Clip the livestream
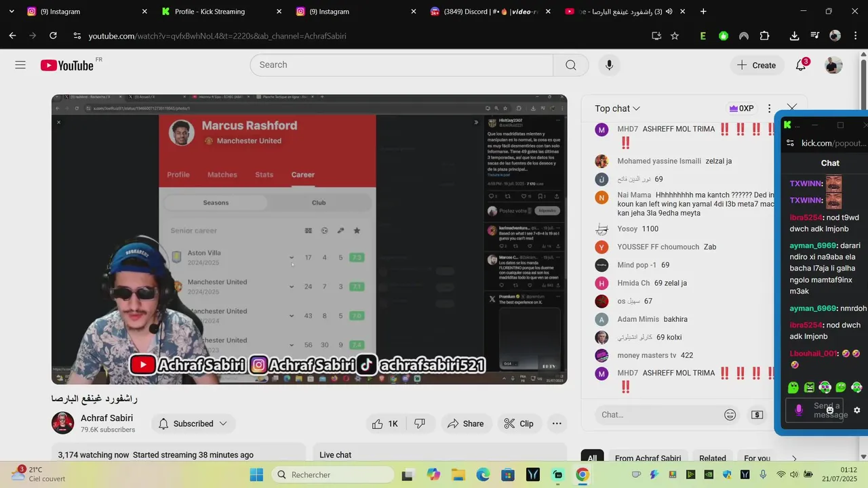Screen dimensions: 868x488 [x=519, y=424]
